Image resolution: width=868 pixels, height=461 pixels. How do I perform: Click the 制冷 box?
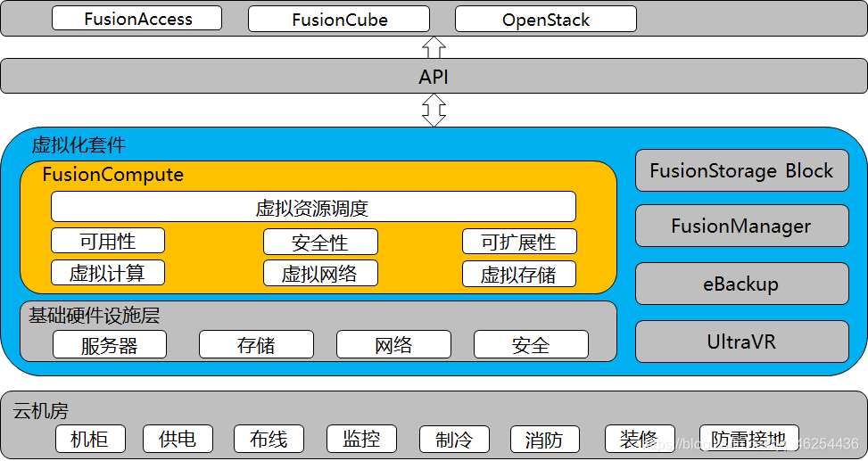(454, 440)
